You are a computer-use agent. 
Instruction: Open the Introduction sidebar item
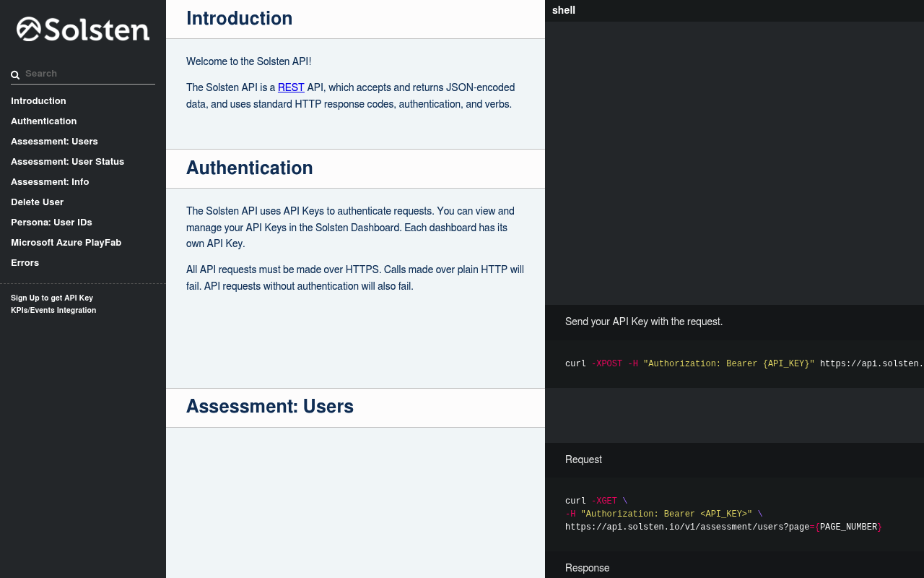tap(38, 101)
